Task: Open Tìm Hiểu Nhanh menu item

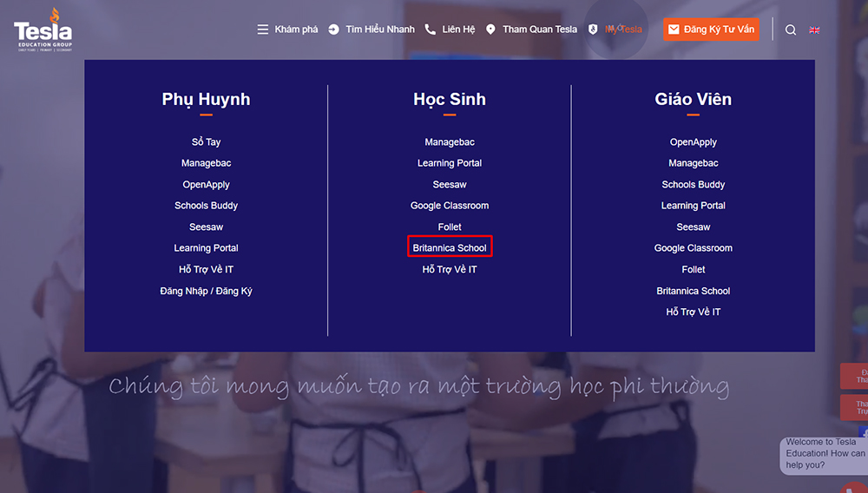Action: coord(380,30)
